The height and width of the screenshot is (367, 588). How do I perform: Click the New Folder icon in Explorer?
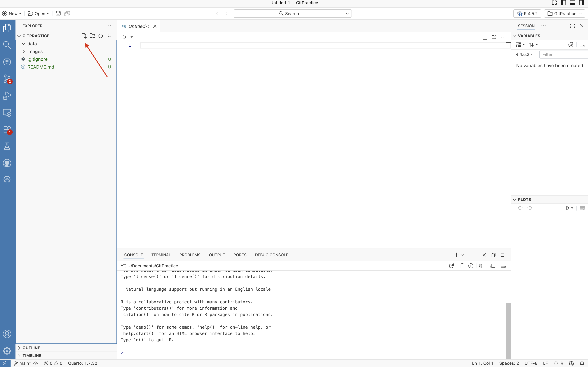[92, 36]
